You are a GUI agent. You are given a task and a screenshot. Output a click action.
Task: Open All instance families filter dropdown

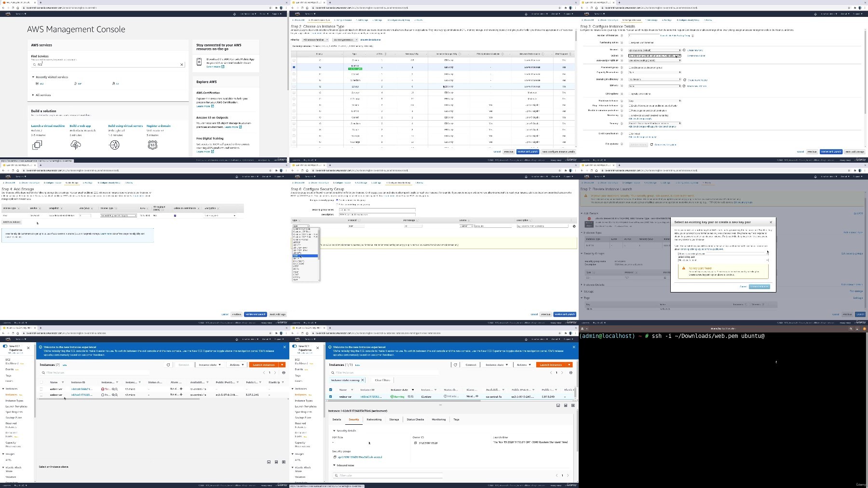pyautogui.click(x=315, y=40)
